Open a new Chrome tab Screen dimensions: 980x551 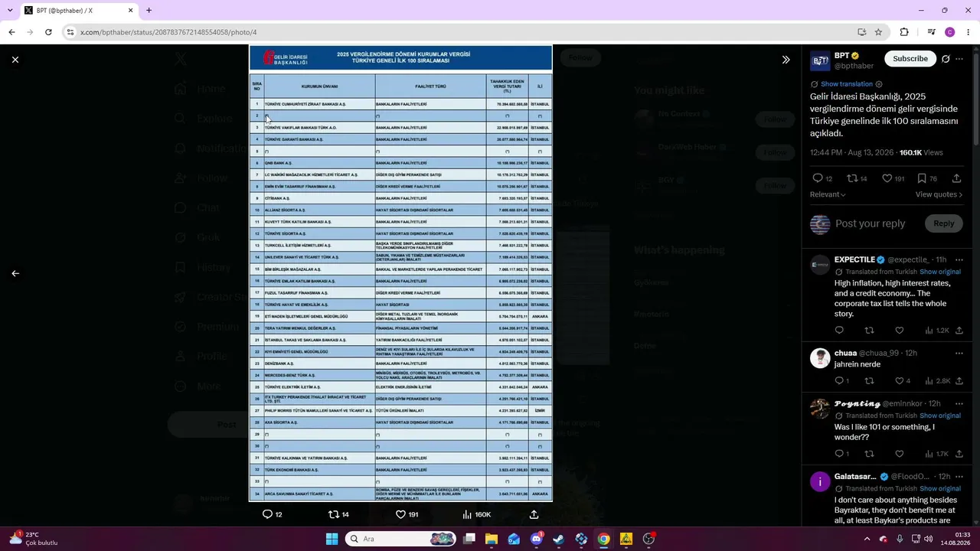point(149,11)
